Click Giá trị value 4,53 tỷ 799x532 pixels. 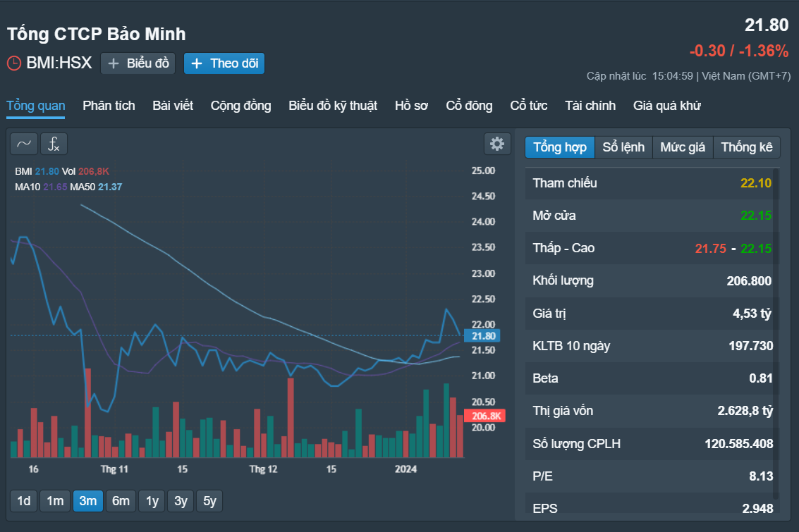click(x=752, y=314)
